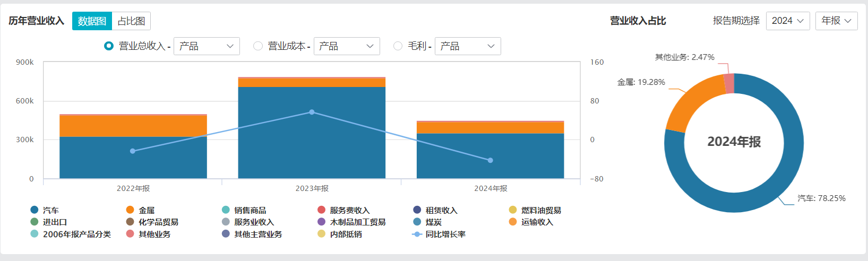The width and height of the screenshot is (868, 261).
Task: Expand the 2024 report year dropdown
Action: click(x=787, y=21)
